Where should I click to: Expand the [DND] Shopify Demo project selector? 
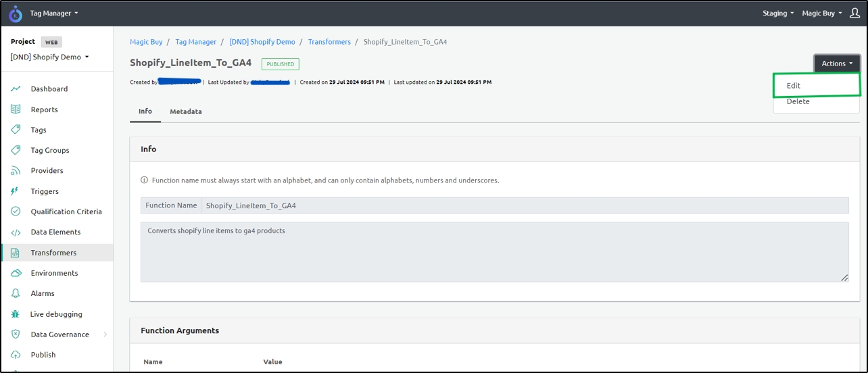pyautogui.click(x=50, y=57)
